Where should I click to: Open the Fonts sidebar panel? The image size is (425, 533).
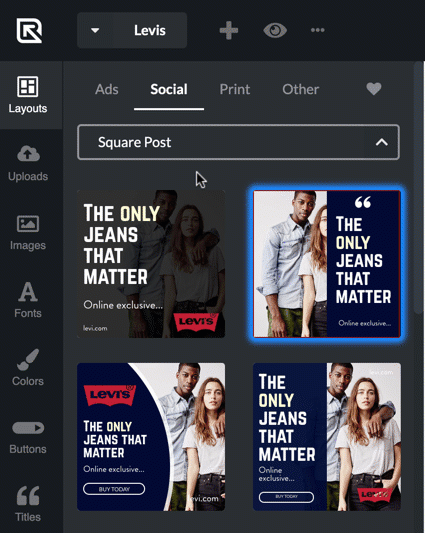click(x=28, y=300)
